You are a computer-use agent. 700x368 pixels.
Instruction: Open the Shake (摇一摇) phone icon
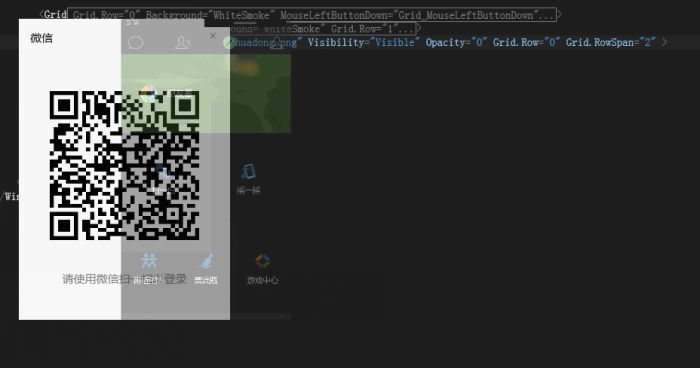[x=248, y=171]
